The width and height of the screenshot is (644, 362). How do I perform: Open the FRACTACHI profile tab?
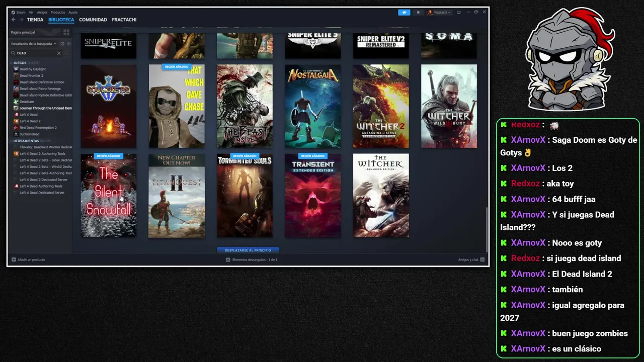[124, 20]
